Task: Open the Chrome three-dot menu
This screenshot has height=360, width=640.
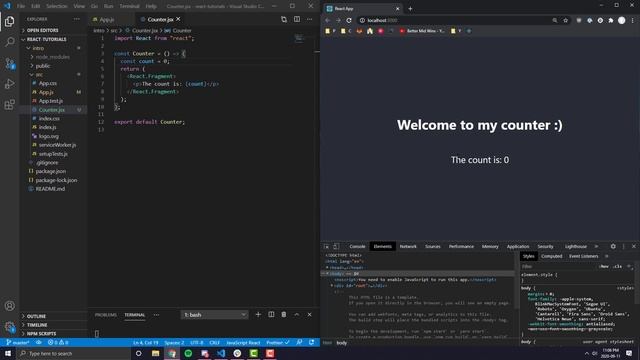Action: (633, 20)
